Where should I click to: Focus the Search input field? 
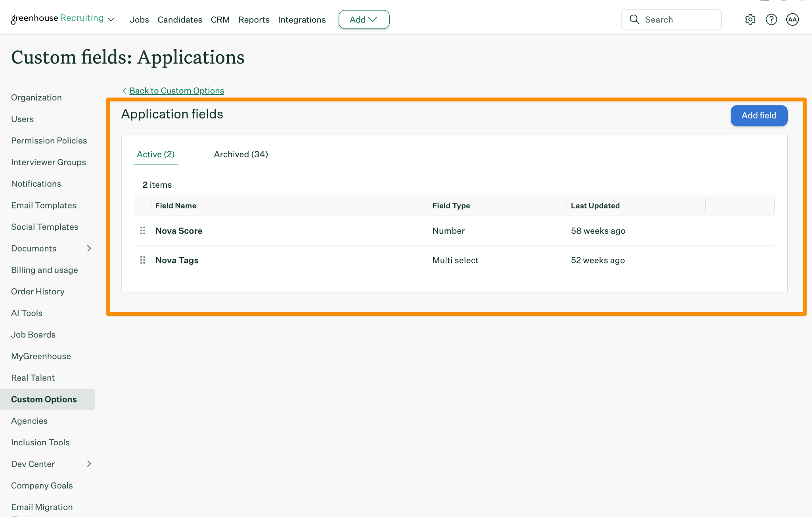[671, 19]
